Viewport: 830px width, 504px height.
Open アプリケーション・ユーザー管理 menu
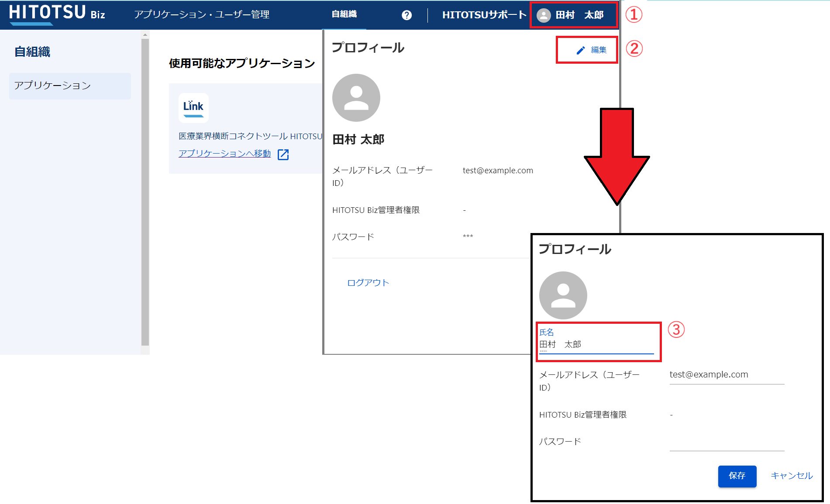[201, 14]
